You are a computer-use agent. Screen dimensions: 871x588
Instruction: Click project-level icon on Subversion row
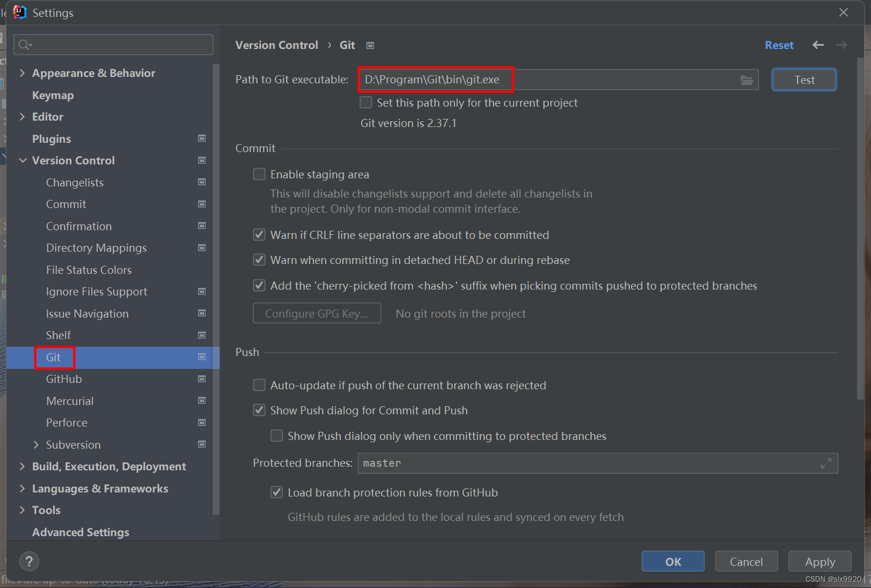tap(202, 444)
